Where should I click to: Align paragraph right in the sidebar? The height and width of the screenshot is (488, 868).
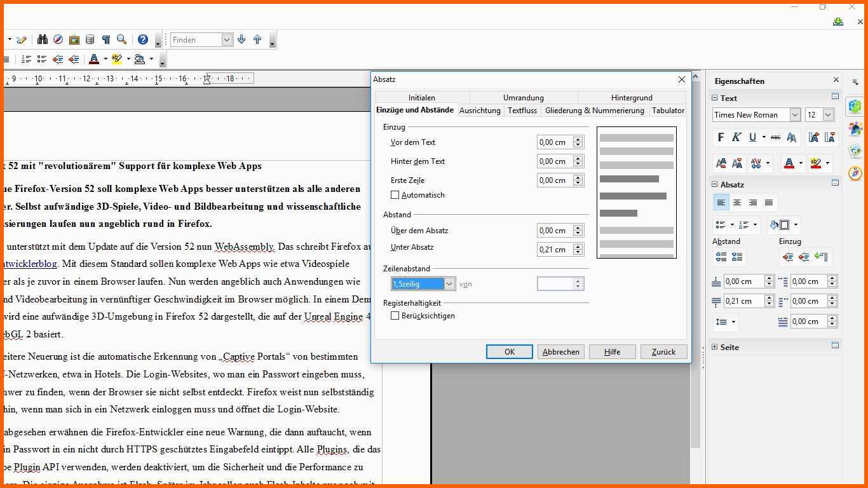click(753, 203)
